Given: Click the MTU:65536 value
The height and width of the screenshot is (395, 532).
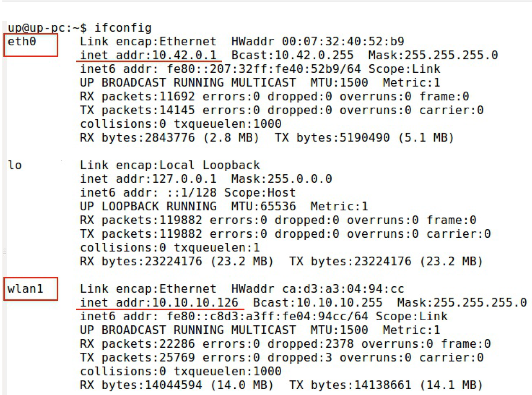Looking at the screenshot, I should pyautogui.click(x=263, y=206).
